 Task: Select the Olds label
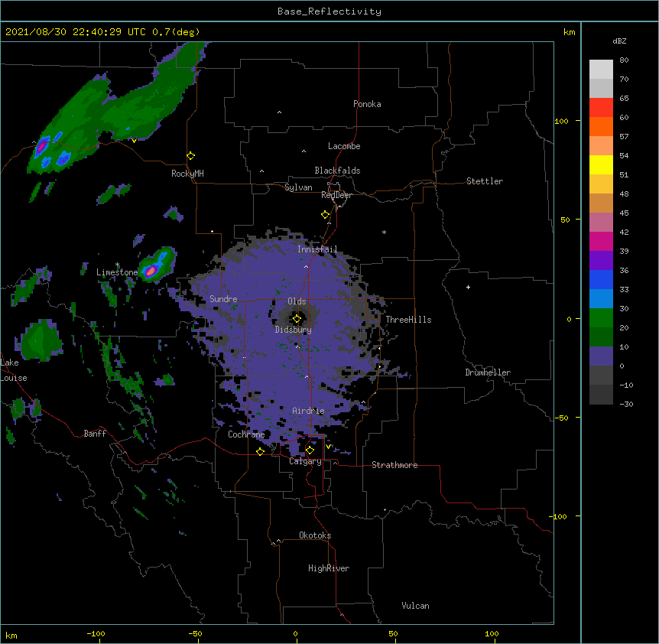click(297, 301)
